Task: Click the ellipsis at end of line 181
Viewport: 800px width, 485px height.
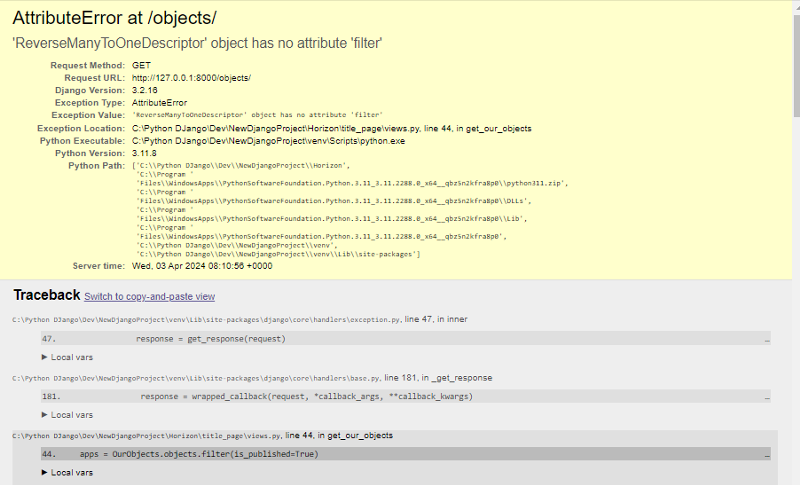Action: tap(767, 397)
